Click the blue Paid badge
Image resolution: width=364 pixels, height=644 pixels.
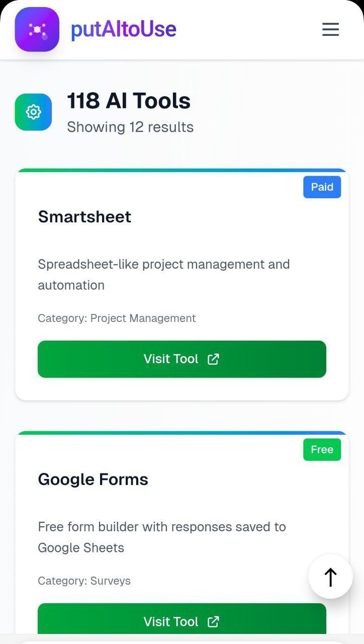[322, 187]
